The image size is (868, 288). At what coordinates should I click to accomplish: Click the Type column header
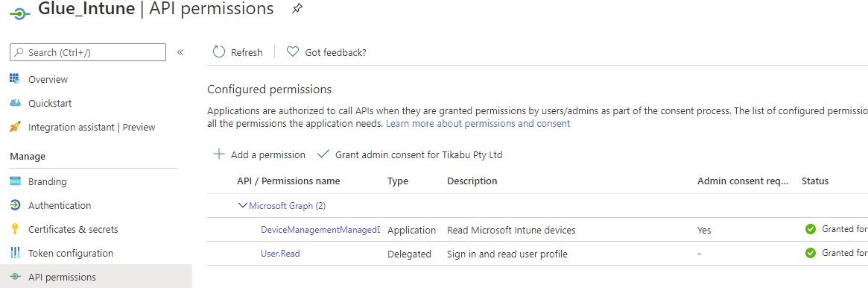[397, 181]
